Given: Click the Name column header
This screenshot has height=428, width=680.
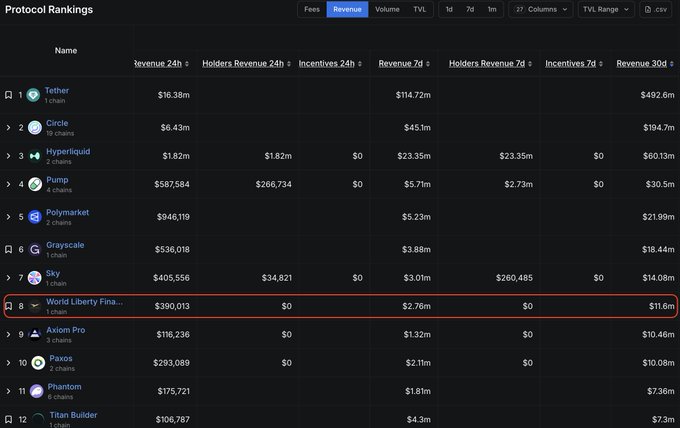Looking at the screenshot, I should point(66,51).
